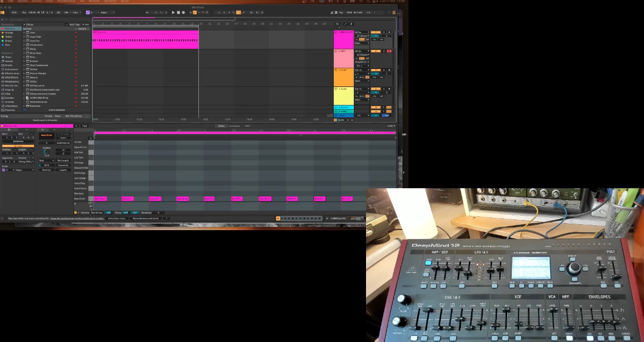Select Drums category in browser
The image size is (644, 342).
click(9, 65)
